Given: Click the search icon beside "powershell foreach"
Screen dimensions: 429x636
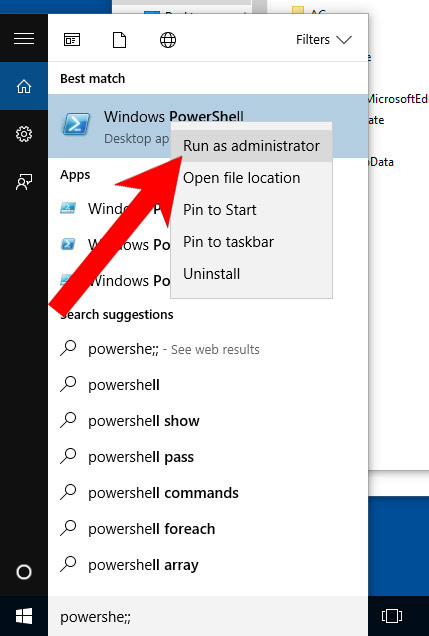Looking at the screenshot, I should [68, 528].
